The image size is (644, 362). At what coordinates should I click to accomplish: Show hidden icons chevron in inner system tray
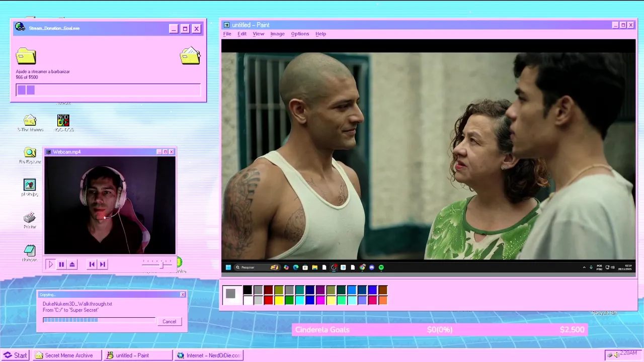(584, 267)
